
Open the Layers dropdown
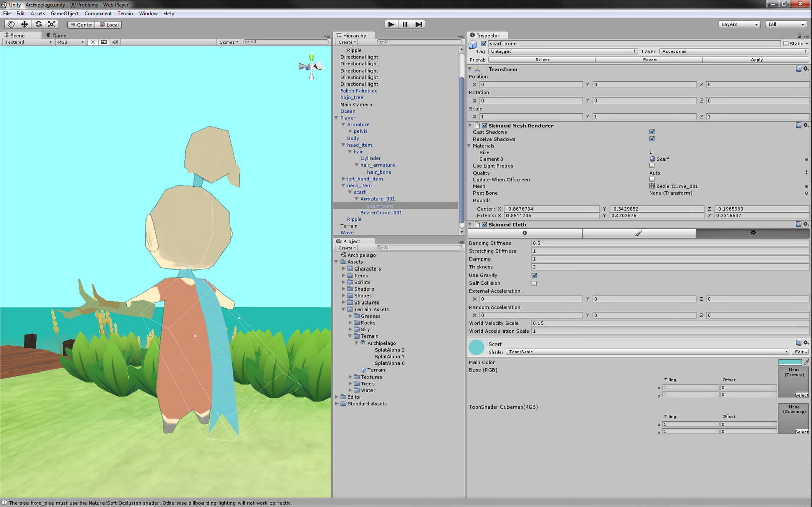(739, 24)
